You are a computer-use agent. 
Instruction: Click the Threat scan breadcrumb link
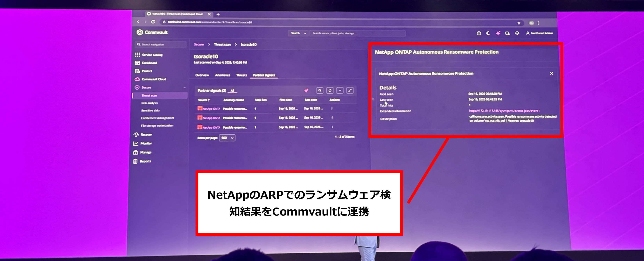pos(222,45)
